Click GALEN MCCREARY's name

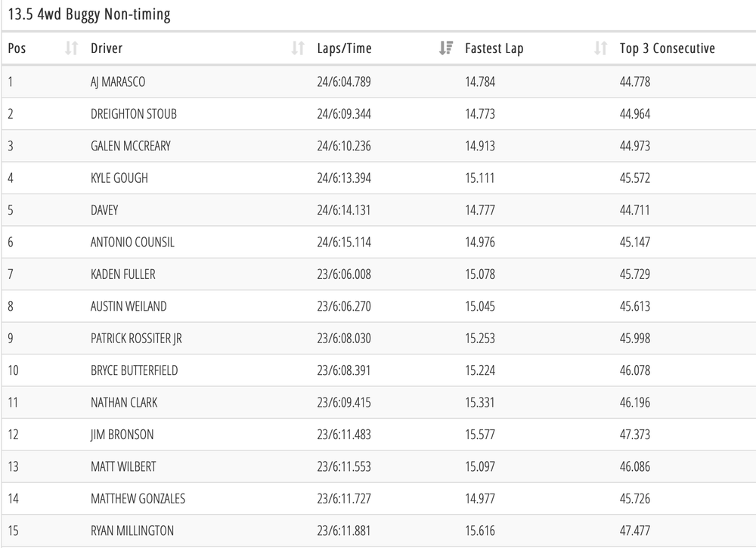[130, 146]
